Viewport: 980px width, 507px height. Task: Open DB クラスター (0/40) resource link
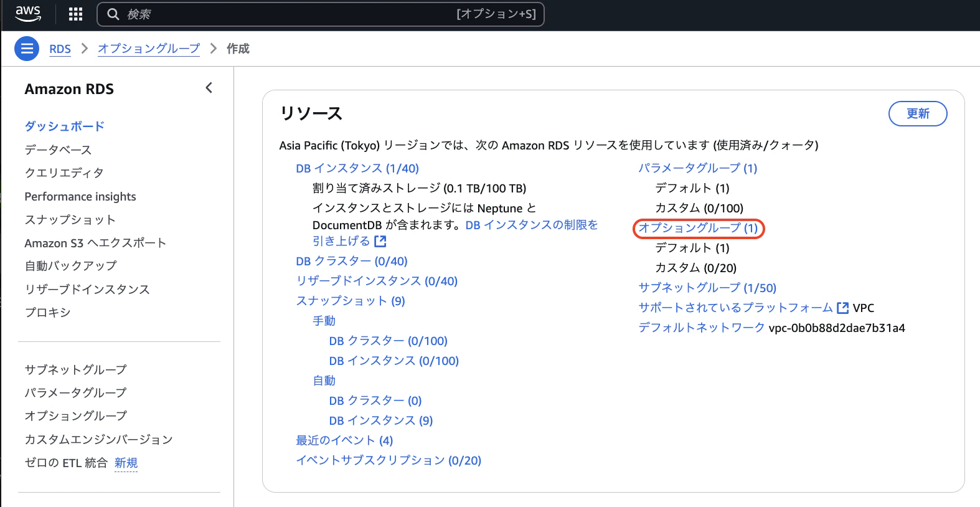click(x=352, y=261)
